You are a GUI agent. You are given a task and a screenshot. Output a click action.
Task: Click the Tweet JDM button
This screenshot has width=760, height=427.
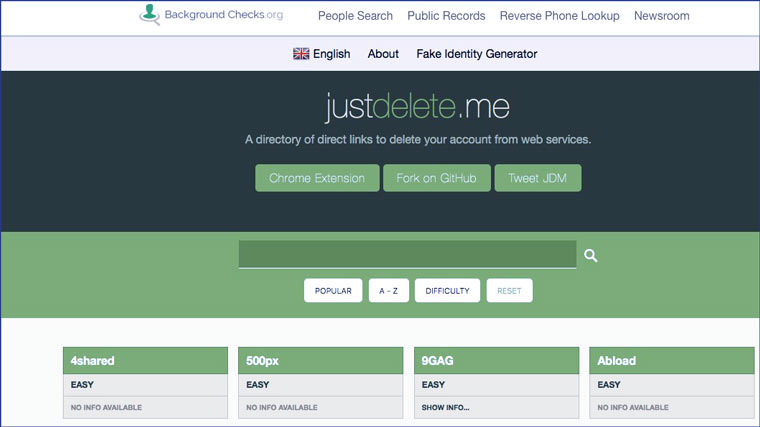(538, 178)
